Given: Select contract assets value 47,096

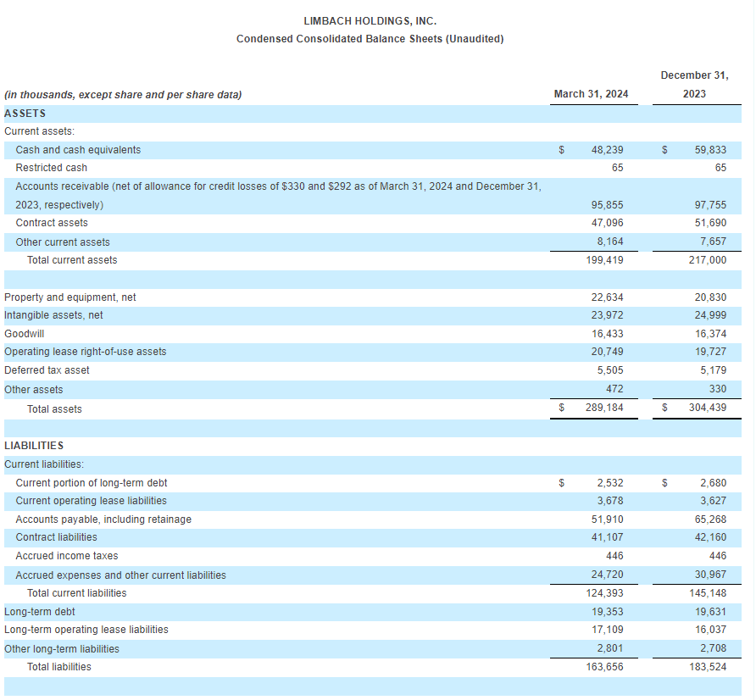Looking at the screenshot, I should pos(607,223).
